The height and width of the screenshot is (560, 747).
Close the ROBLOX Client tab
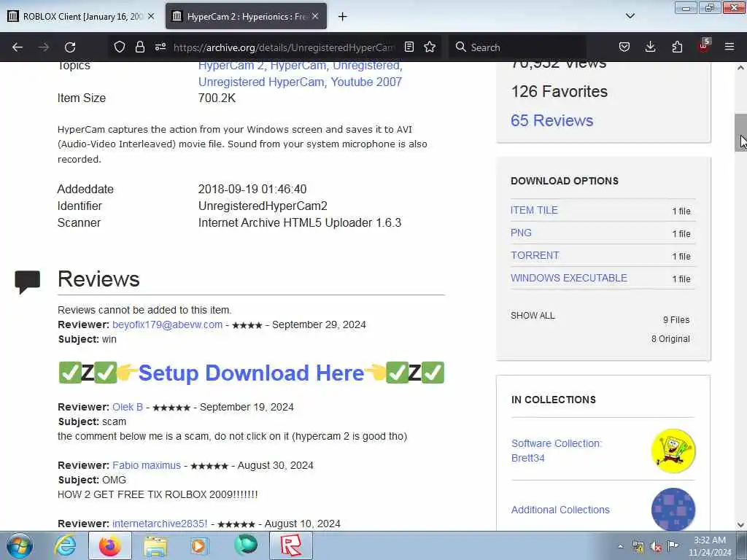(x=151, y=16)
